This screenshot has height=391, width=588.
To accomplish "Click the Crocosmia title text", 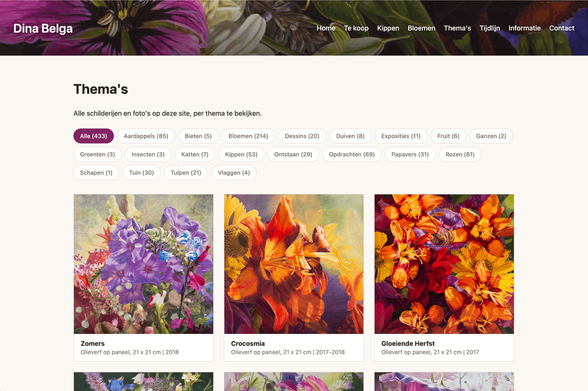I will [248, 343].
